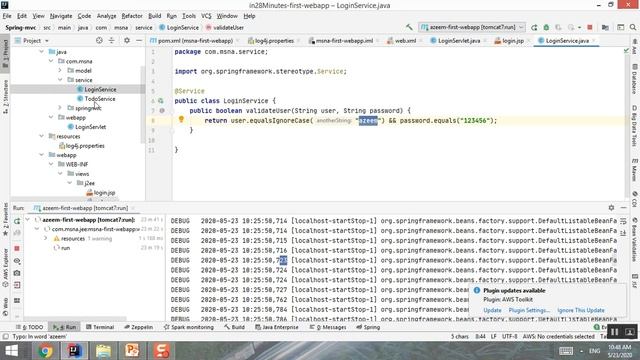The height and width of the screenshot is (360, 640).
Task: Click the Build Project hammer icon
Action: point(409,27)
